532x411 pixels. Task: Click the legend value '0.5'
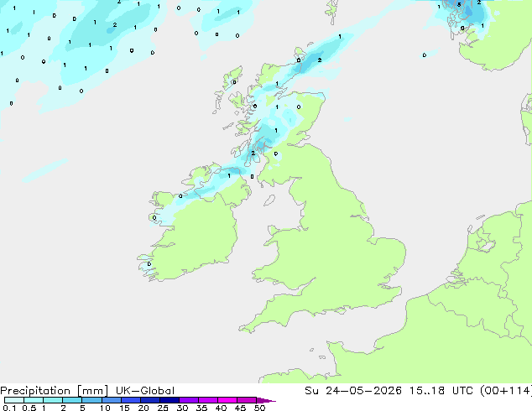coord(29,408)
